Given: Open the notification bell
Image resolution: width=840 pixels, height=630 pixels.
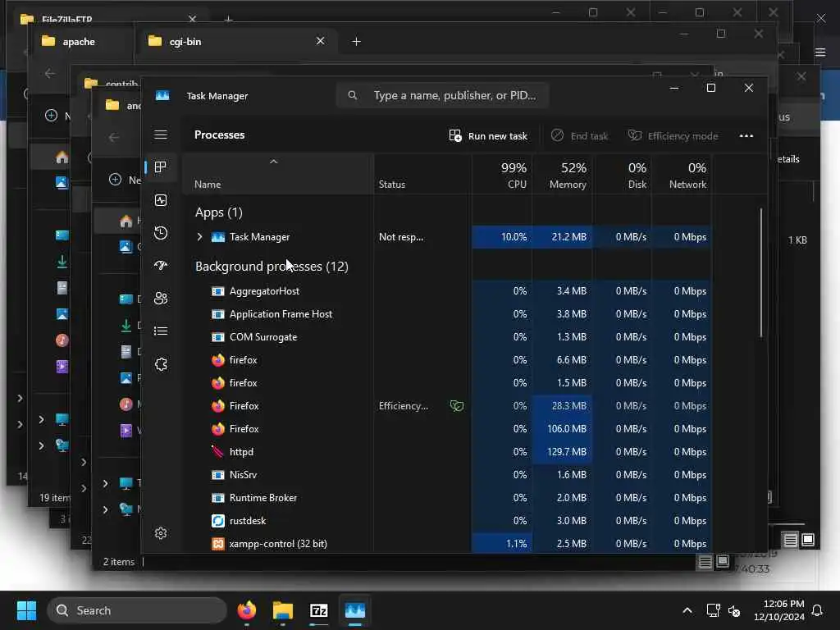Looking at the screenshot, I should 818,610.
